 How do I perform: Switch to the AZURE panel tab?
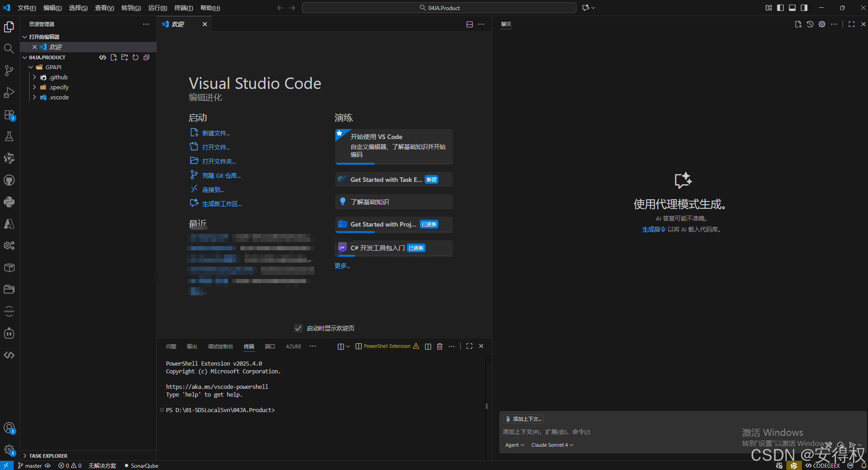pos(294,346)
